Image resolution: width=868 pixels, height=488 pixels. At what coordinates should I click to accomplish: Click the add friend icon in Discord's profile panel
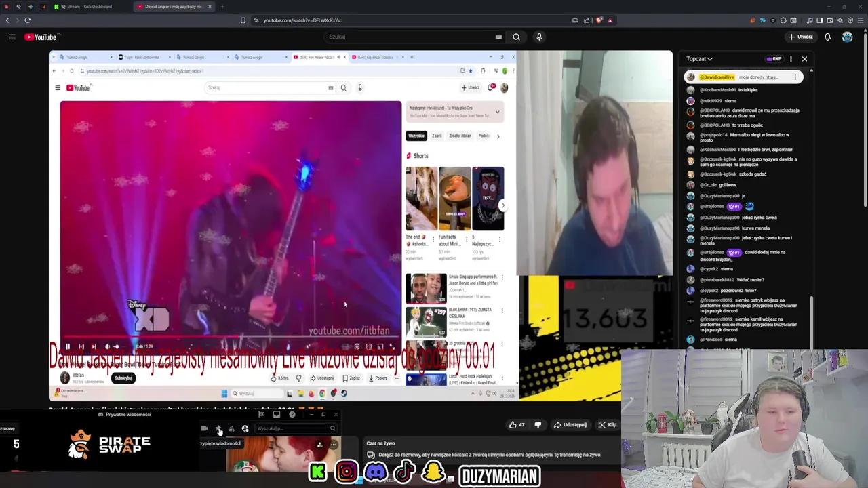[319, 445]
